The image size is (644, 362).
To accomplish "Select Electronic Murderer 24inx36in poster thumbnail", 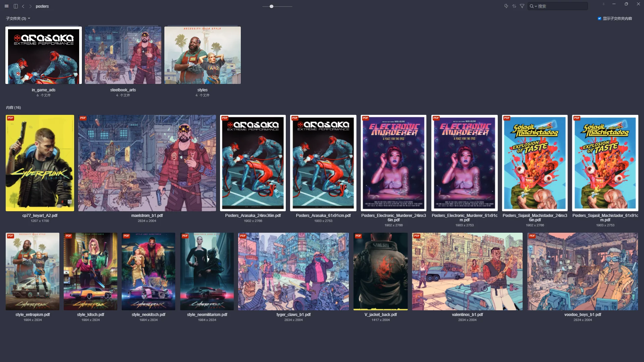I will tap(394, 163).
